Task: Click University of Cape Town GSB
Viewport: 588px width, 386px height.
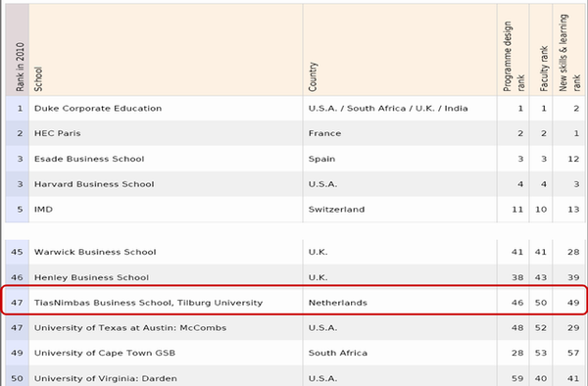Action: pyautogui.click(x=105, y=353)
